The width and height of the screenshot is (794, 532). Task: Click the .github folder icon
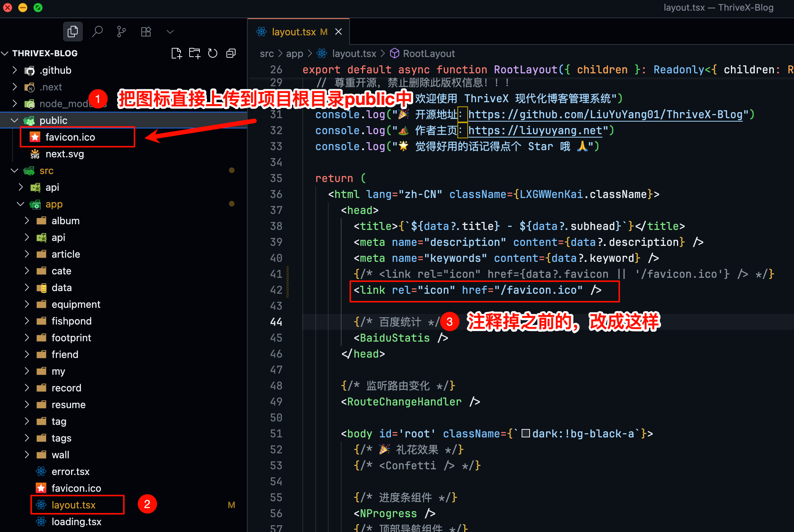pyautogui.click(x=29, y=70)
